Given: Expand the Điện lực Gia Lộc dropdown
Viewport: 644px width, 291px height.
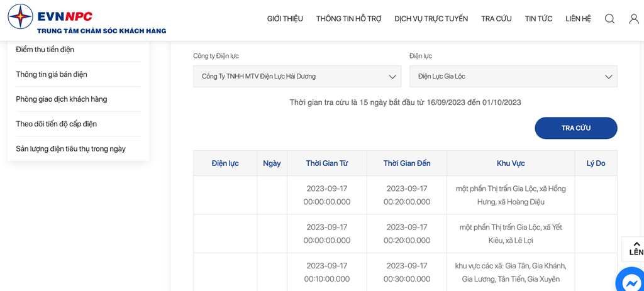Looking at the screenshot, I should [x=513, y=76].
